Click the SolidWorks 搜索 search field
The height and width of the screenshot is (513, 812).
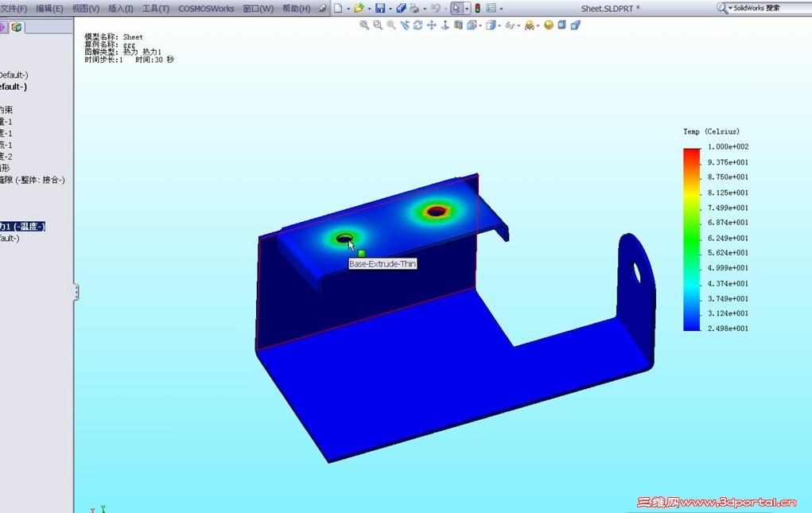coord(771,8)
